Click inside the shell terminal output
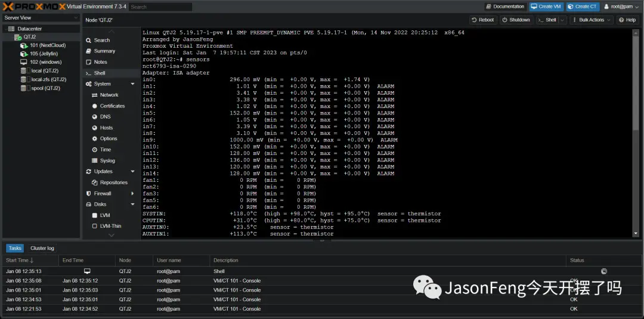 [388, 132]
